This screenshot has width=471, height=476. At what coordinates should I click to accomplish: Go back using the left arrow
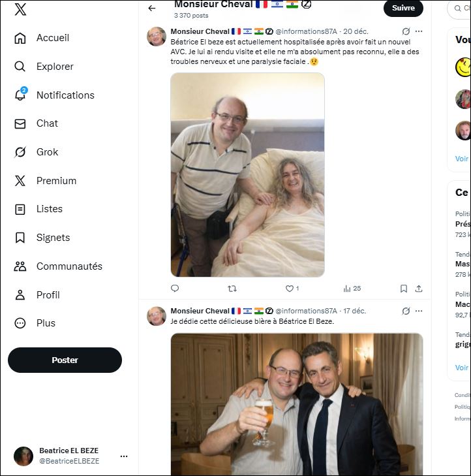click(x=152, y=8)
